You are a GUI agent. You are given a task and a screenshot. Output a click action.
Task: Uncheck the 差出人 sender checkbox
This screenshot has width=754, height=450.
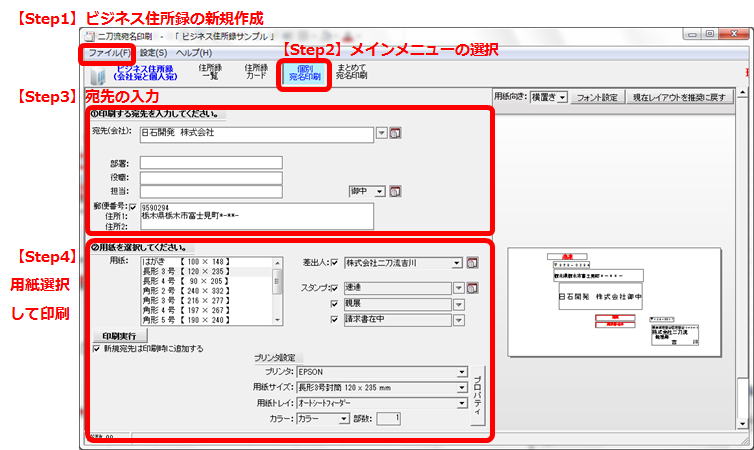coord(334,263)
